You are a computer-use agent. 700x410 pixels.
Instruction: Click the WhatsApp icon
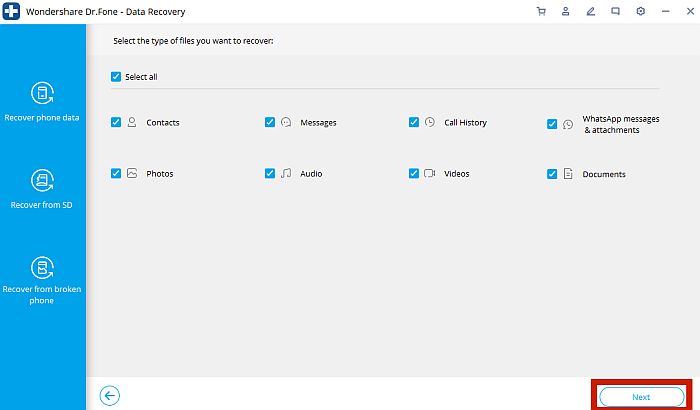pyautogui.click(x=568, y=124)
